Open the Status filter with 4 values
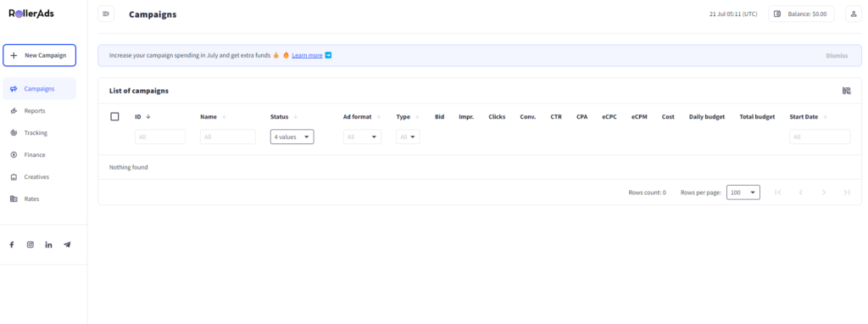The height and width of the screenshot is (324, 868). click(292, 137)
